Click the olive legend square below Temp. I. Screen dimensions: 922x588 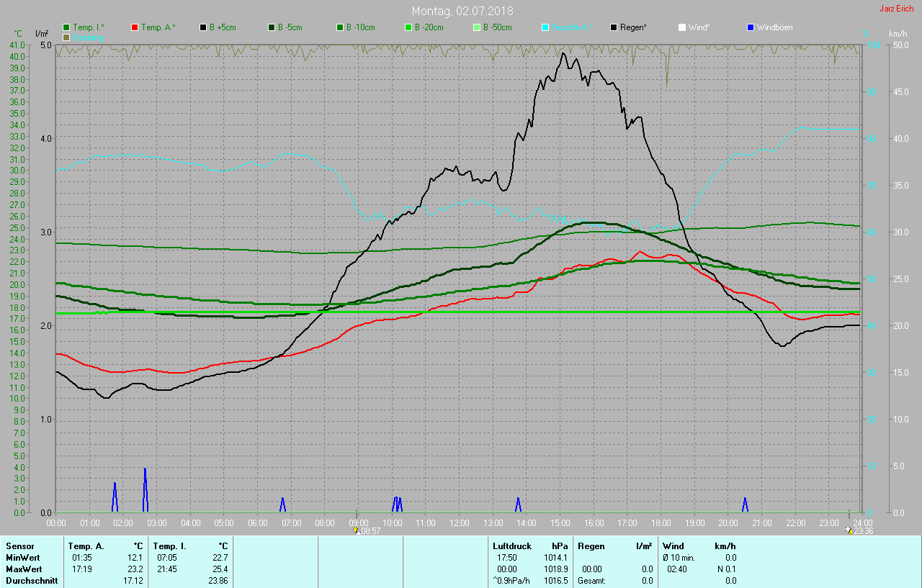(66, 37)
